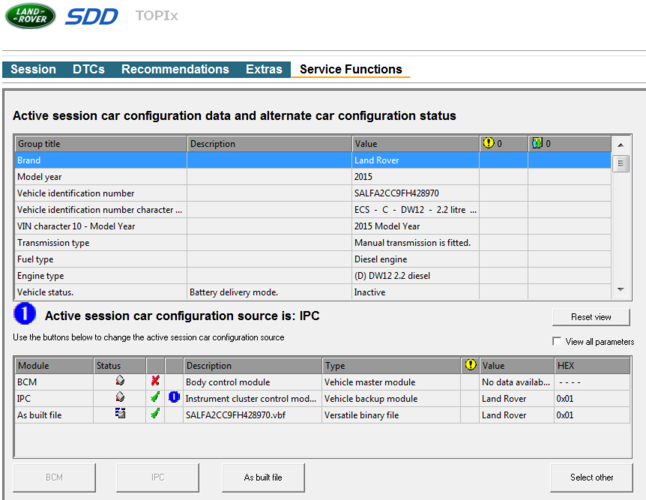Click the BCM source button
Screen dimensions: 646x500
(x=54, y=477)
